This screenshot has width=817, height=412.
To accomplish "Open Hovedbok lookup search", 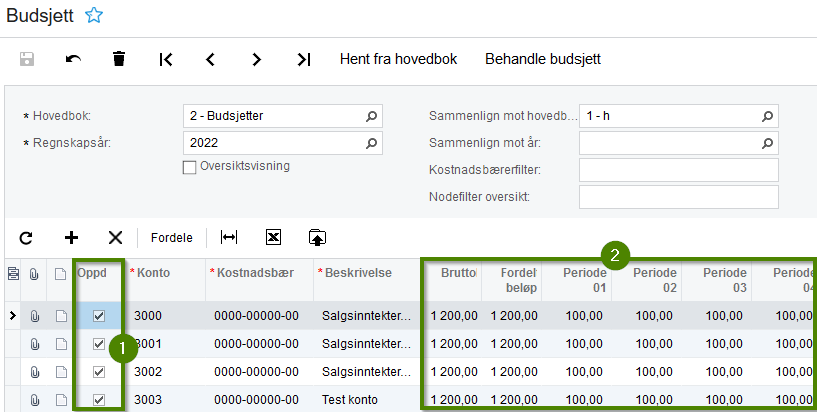I will pos(372,116).
